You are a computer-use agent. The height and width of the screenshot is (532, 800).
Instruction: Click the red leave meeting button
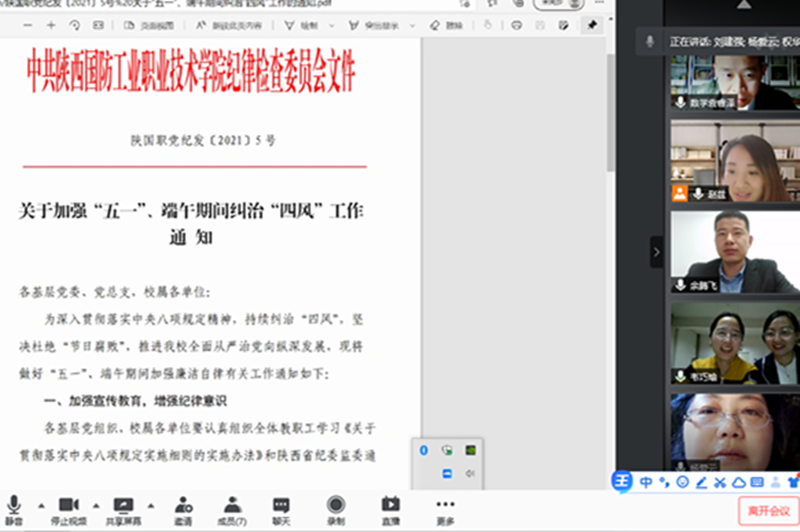coord(768,509)
